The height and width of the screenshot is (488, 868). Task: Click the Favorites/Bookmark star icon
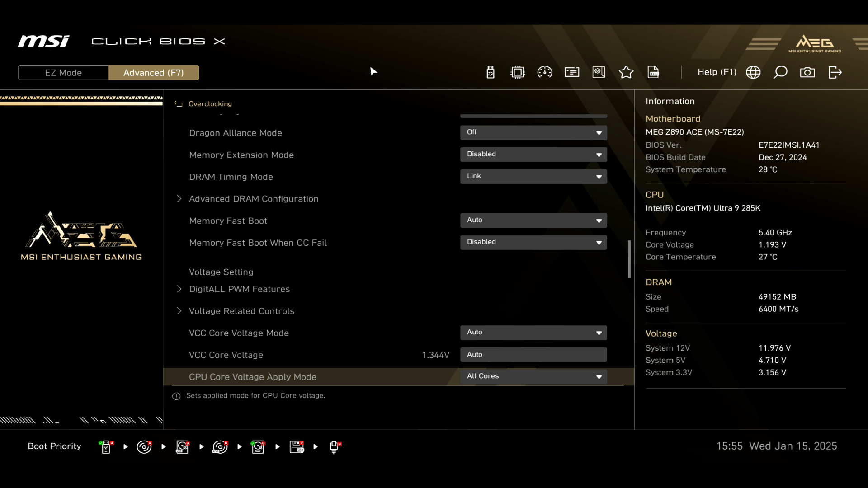[x=626, y=72]
